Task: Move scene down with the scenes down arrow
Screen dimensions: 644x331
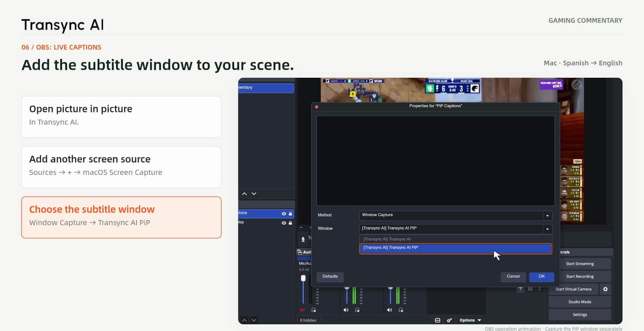Action: tap(254, 194)
